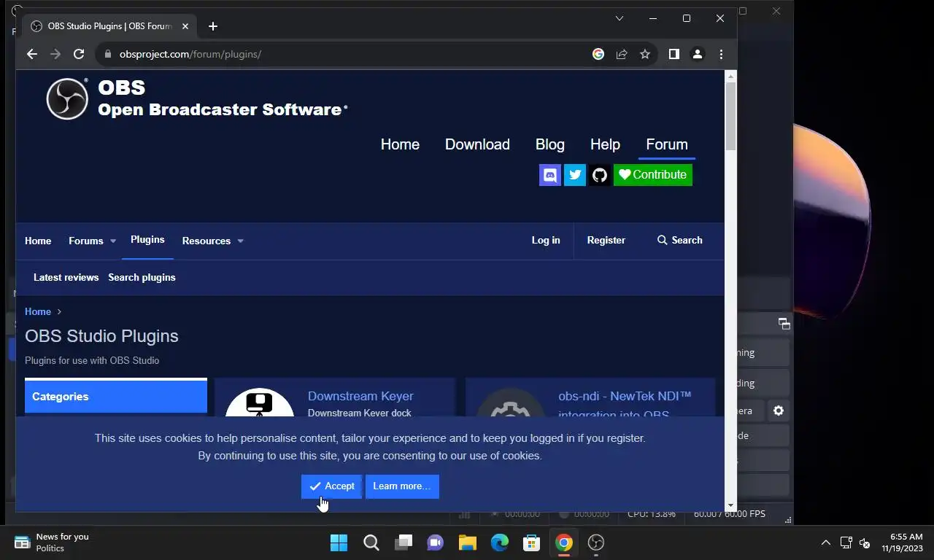This screenshot has width=934, height=560.
Task: Click the Categories header block
Action: tap(116, 396)
